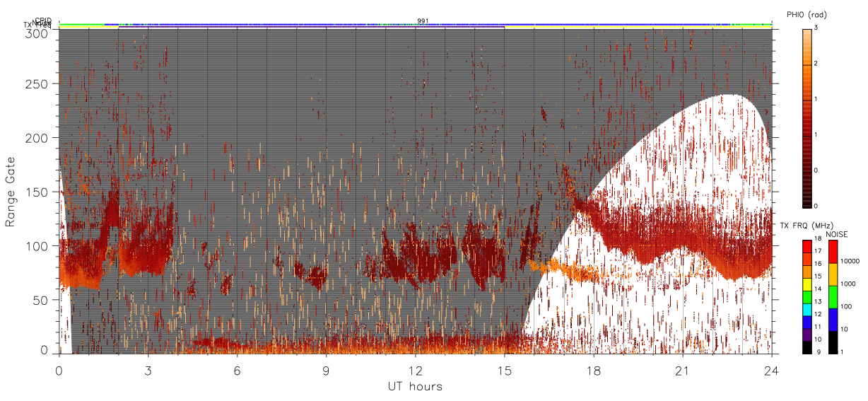The image size is (868, 401).
Task: Click the '9' label in TX FRQ legend
Action: pos(819,352)
